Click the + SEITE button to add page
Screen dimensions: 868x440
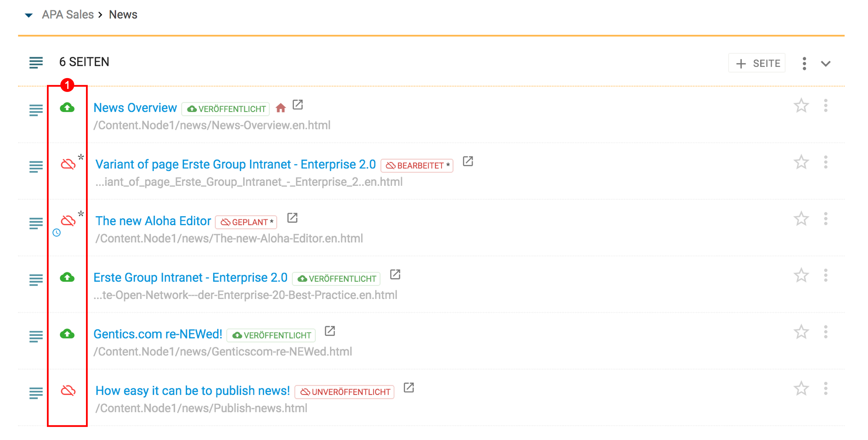coord(757,64)
